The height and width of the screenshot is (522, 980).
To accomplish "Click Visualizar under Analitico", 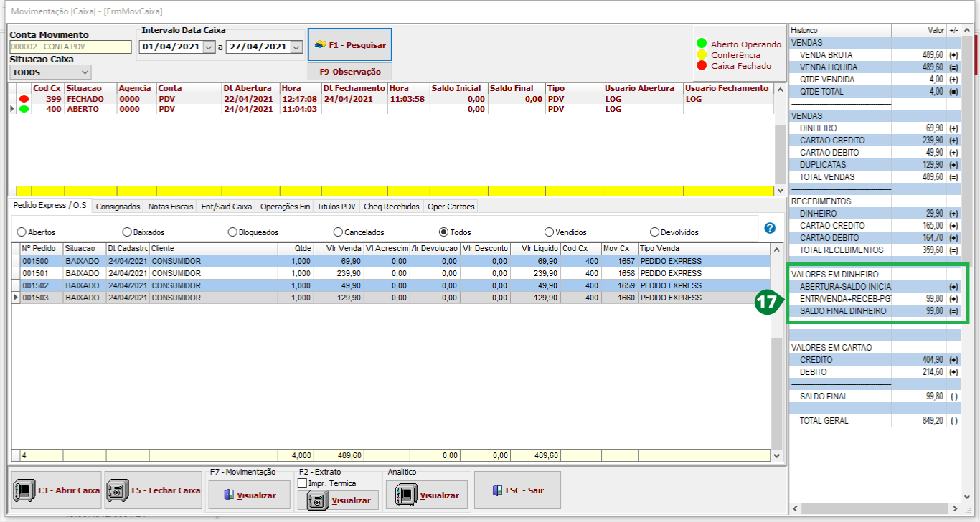I will click(427, 495).
